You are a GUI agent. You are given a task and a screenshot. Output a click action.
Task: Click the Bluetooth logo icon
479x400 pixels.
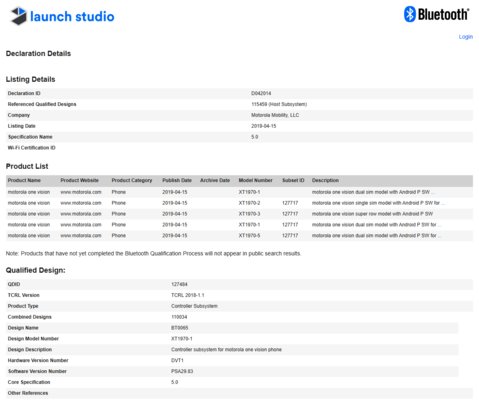pyautogui.click(x=410, y=14)
